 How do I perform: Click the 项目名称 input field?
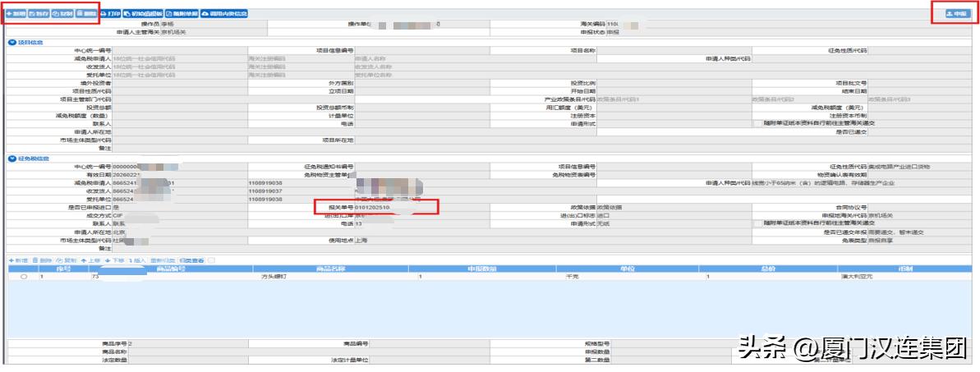(x=674, y=50)
